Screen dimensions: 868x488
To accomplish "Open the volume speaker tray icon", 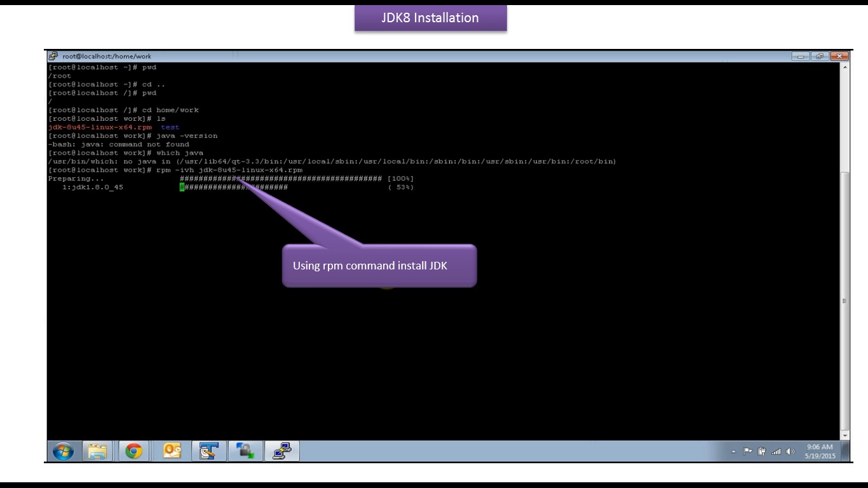I will tap(790, 452).
